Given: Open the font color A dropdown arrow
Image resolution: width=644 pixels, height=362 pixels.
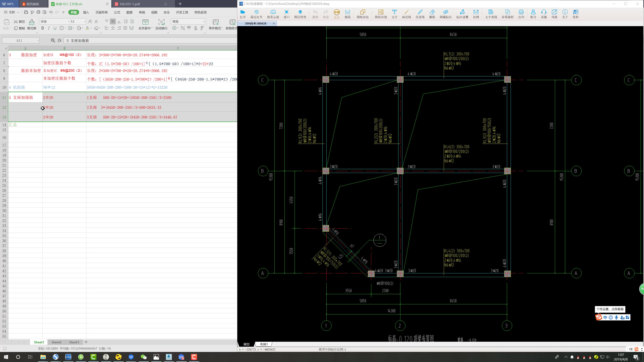Looking at the screenshot, I should point(91,28).
